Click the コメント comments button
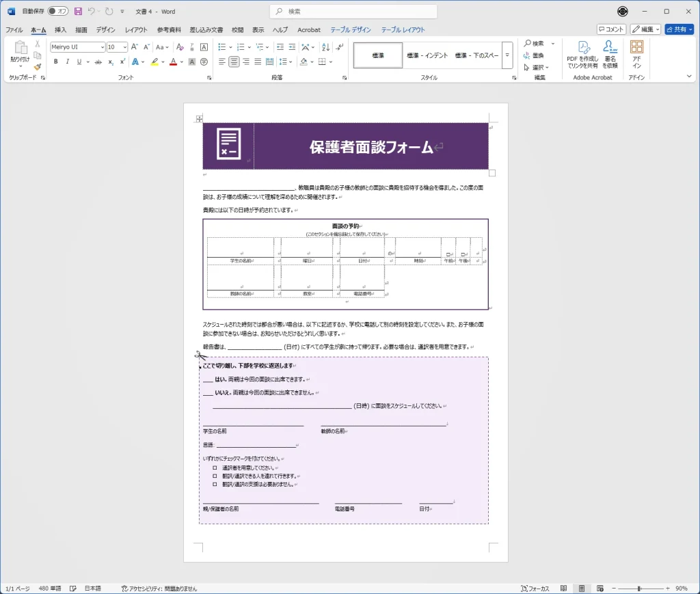Image resolution: width=700 pixels, height=594 pixels. pos(611,29)
